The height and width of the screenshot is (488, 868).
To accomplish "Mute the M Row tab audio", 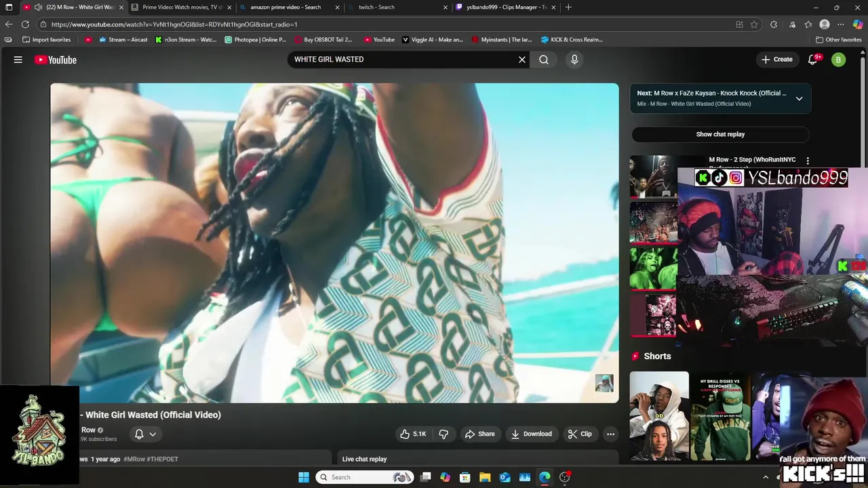I will point(37,7).
